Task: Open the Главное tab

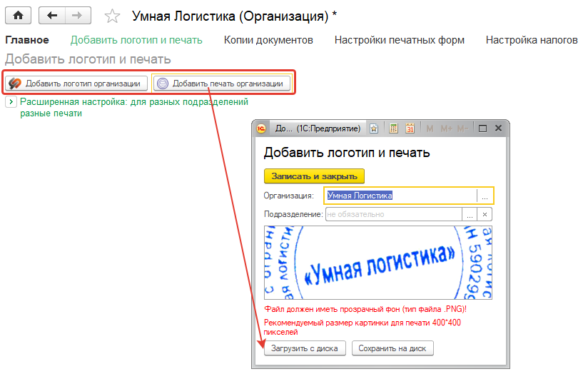Action: 27,40
